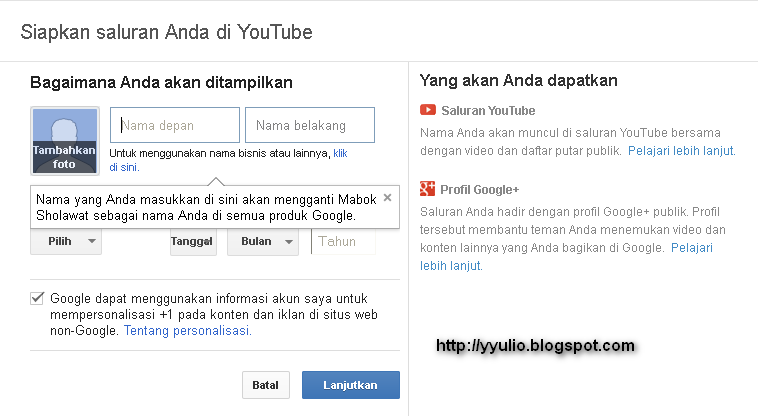Open the Tanggal day dropdown
The height and width of the screenshot is (416, 758).
point(193,241)
